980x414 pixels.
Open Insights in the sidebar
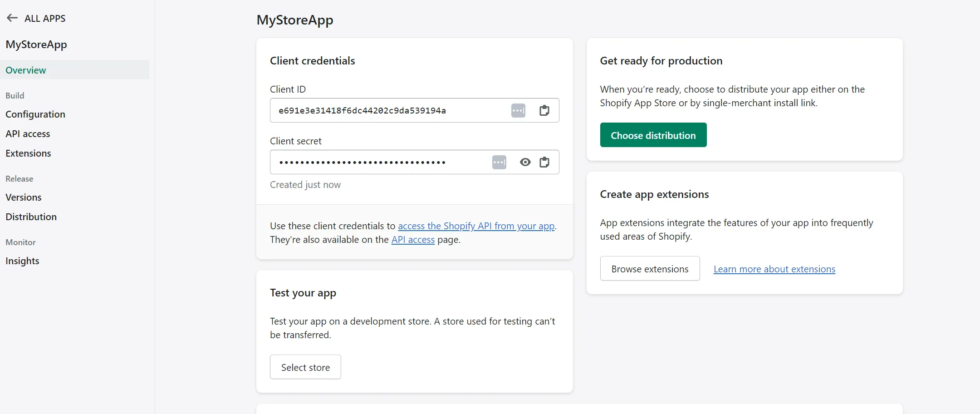(22, 261)
